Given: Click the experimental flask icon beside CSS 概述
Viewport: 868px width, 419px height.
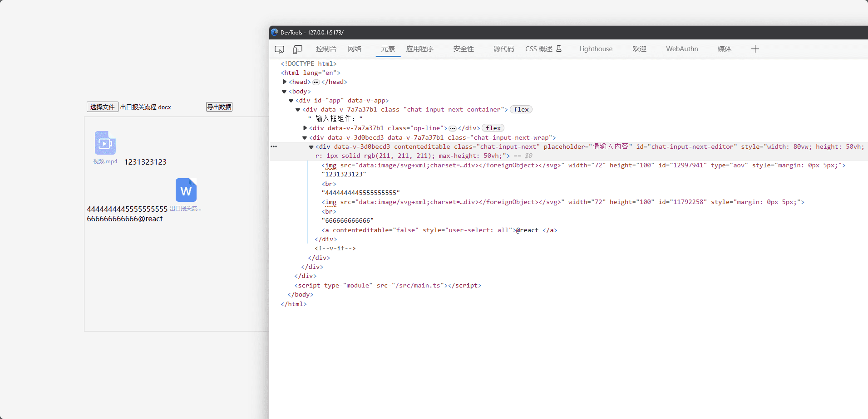Looking at the screenshot, I should [559, 49].
